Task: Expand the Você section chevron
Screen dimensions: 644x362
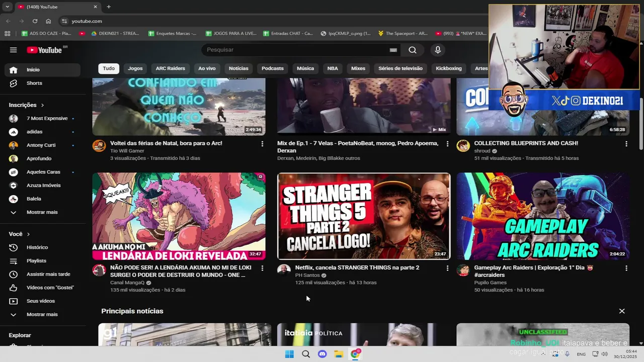Action: coord(28,234)
